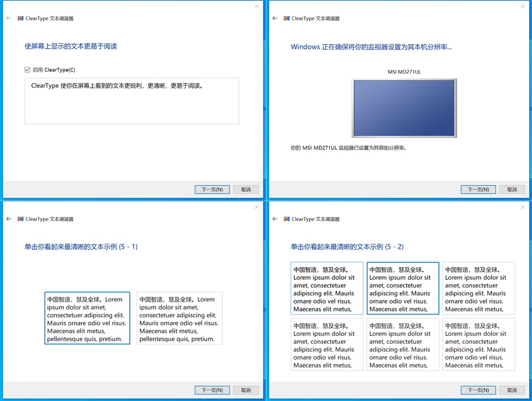The height and width of the screenshot is (401, 532).
Task: Click the heading 单击你看起来最清晰的文本示例 (5 - 1)
Action: tap(81, 247)
